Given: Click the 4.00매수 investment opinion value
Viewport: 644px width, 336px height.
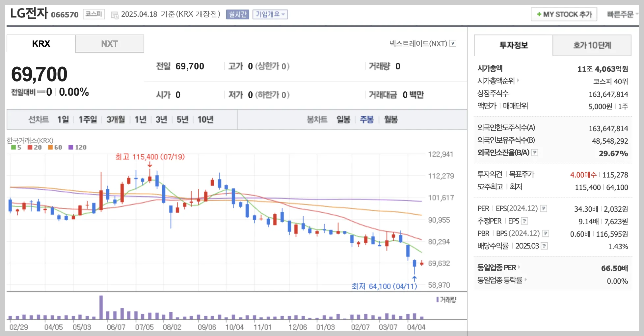Looking at the screenshot, I should 583,175.
